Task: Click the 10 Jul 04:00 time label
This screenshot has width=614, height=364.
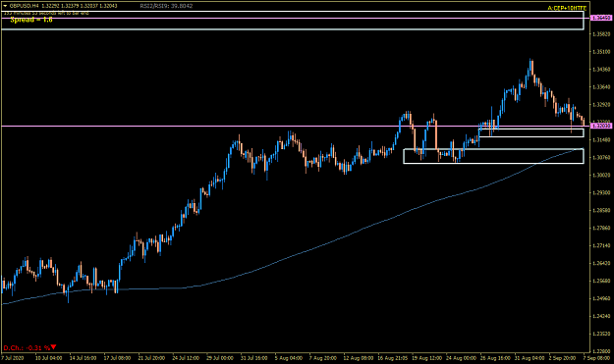Action: tap(48, 358)
